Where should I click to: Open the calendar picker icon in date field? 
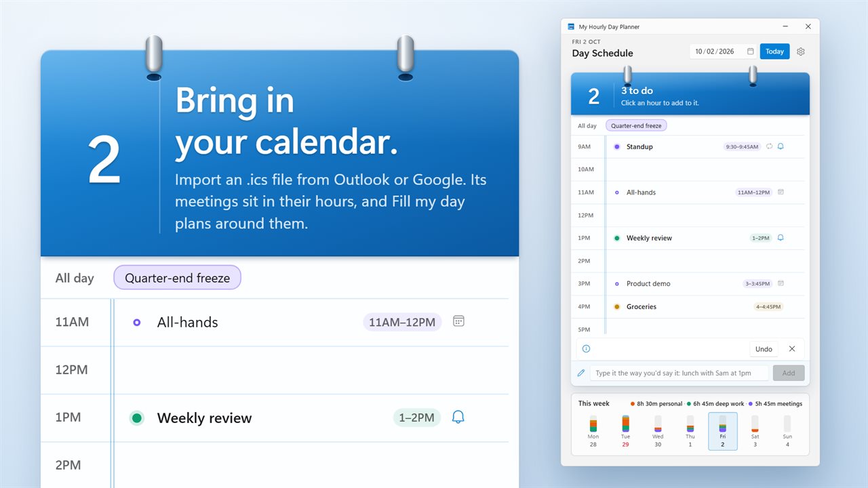pyautogui.click(x=750, y=52)
